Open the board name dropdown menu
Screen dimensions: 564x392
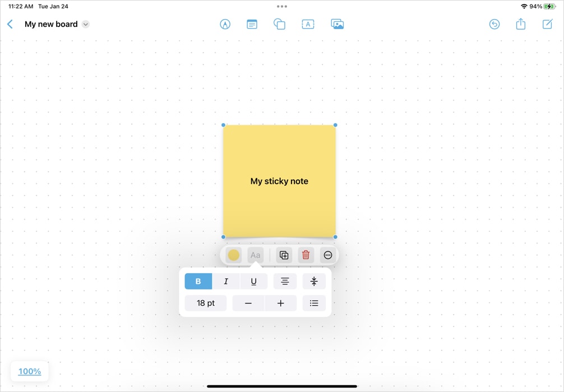coord(85,24)
